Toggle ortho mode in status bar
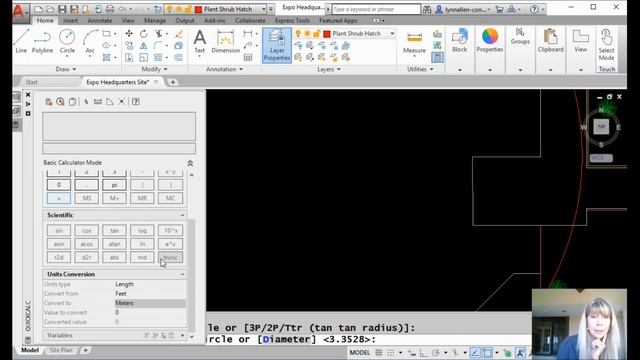This screenshot has height=360, width=640. tap(423, 353)
